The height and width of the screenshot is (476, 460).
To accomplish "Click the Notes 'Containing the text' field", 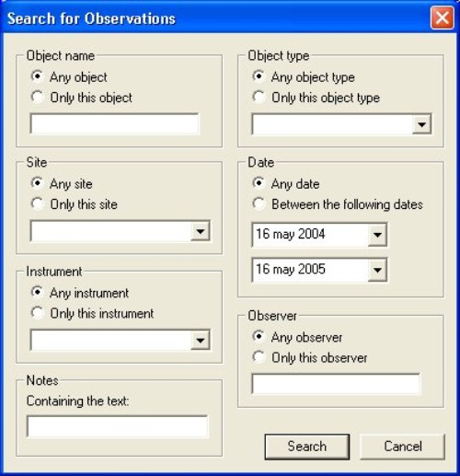I will pos(118,426).
